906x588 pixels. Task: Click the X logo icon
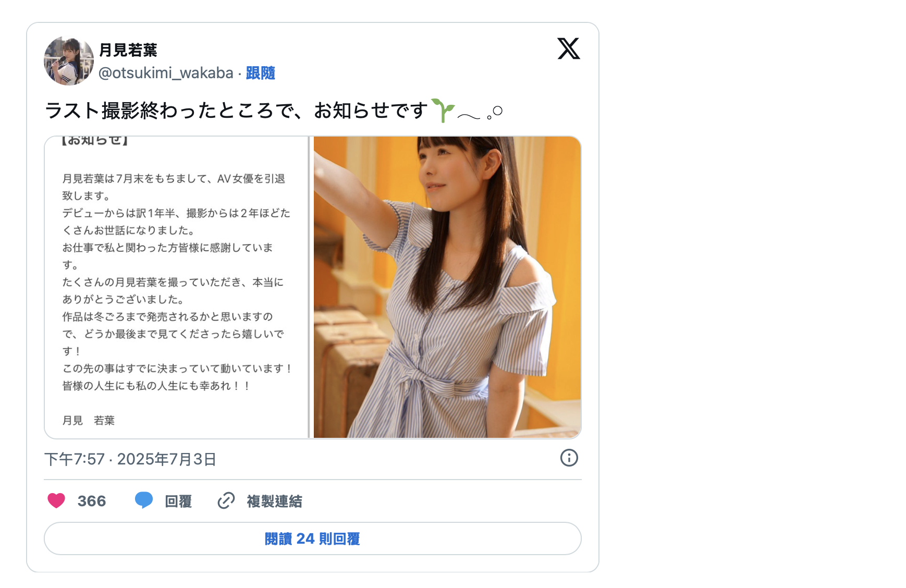click(569, 48)
